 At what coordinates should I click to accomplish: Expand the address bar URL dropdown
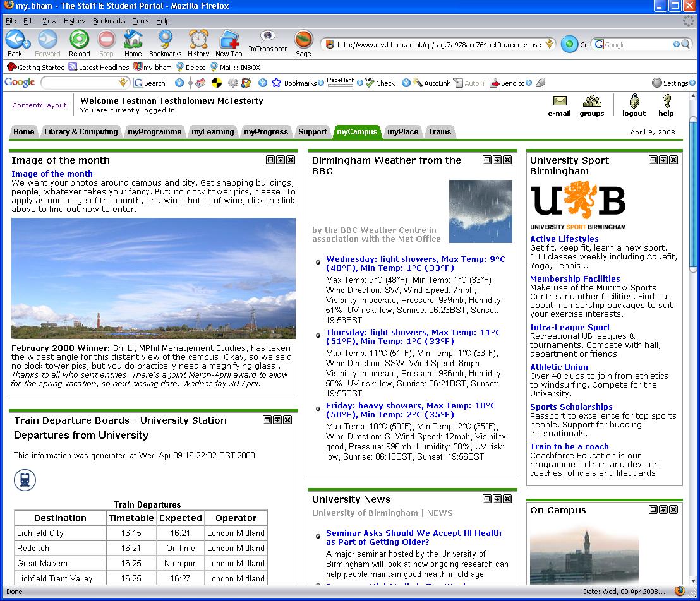coord(550,44)
